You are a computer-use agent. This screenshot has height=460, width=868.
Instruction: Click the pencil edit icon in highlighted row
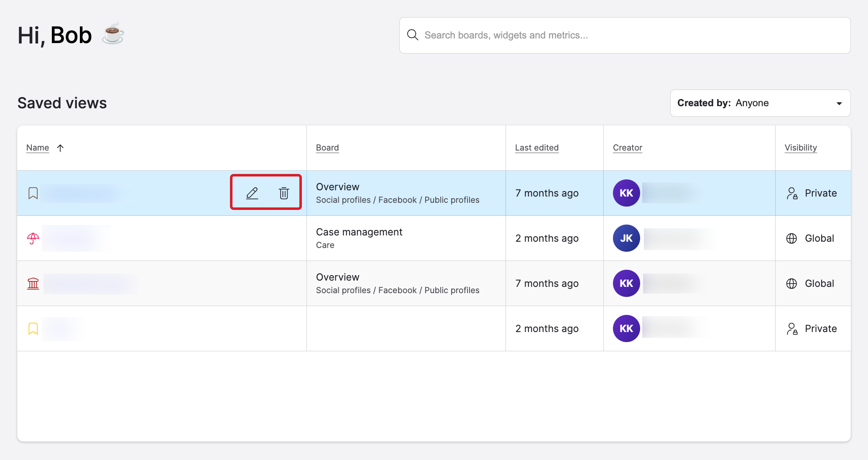(x=252, y=193)
